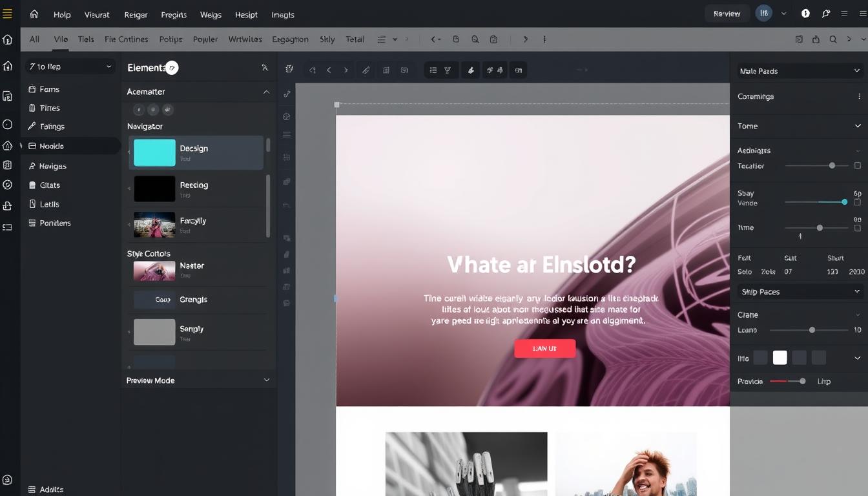This screenshot has width=868, height=496.
Task: Toggle the checkbox next to the Time slider
Action: pyautogui.click(x=857, y=228)
